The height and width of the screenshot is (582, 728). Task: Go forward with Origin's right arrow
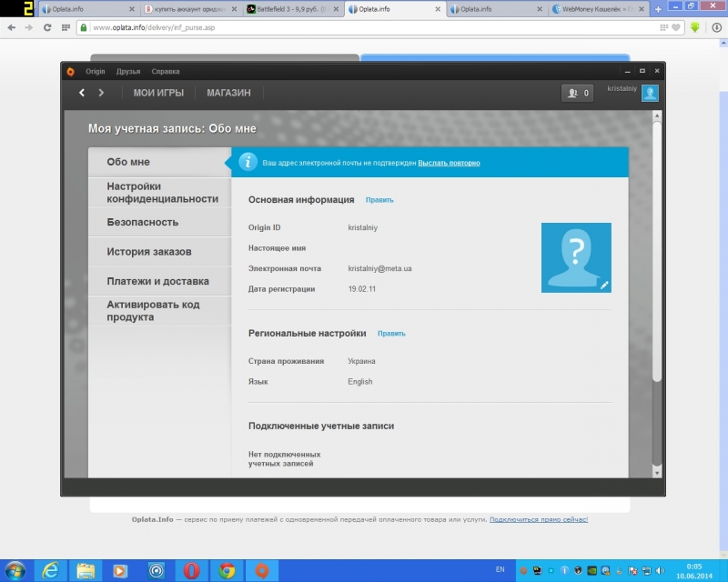(101, 93)
